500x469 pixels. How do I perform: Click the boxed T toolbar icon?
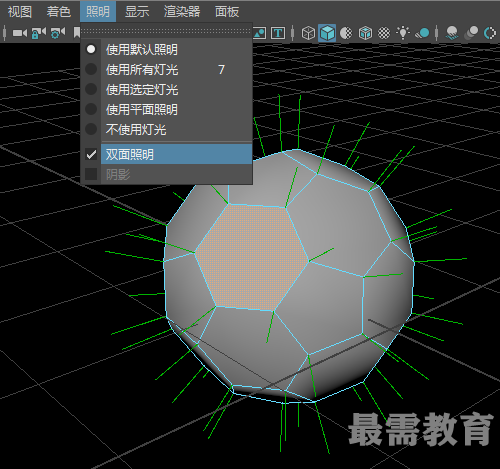[278, 33]
